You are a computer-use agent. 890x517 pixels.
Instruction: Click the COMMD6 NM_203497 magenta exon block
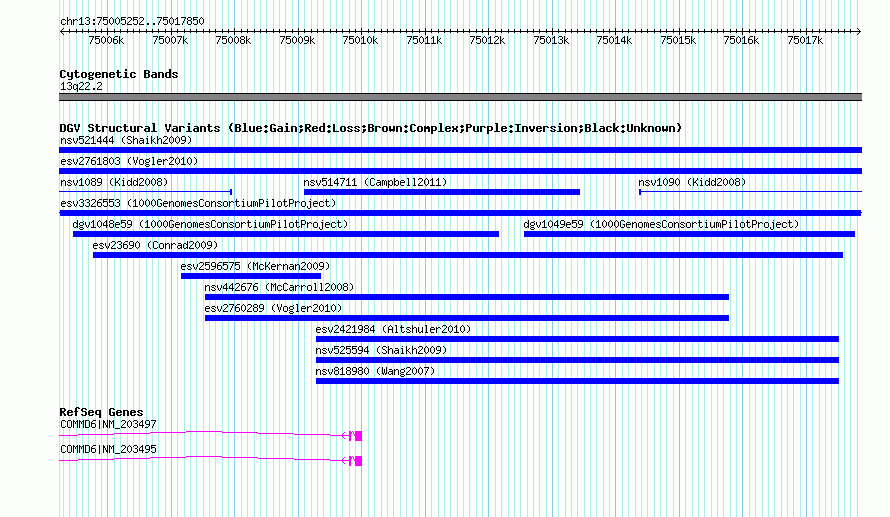[358, 436]
